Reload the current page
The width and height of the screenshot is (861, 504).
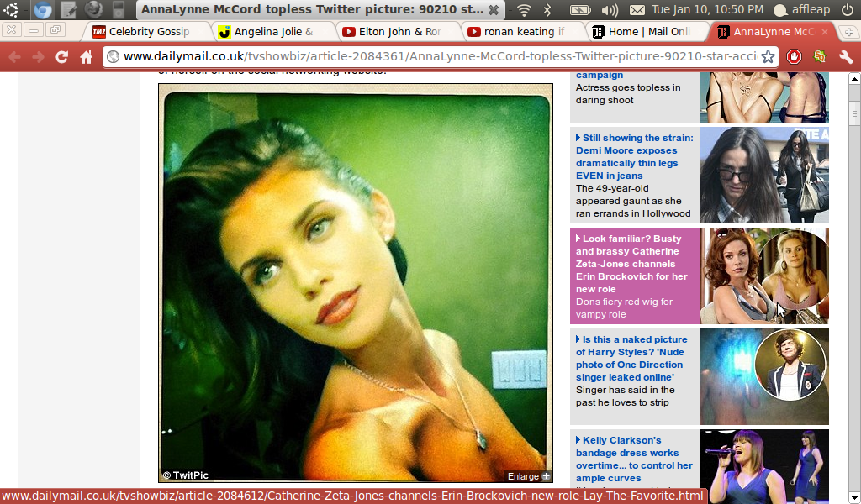click(x=61, y=57)
